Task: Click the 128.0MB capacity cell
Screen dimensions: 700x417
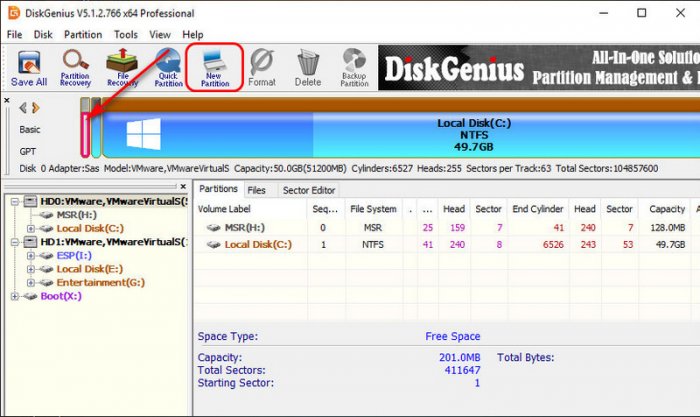Action: (667, 228)
